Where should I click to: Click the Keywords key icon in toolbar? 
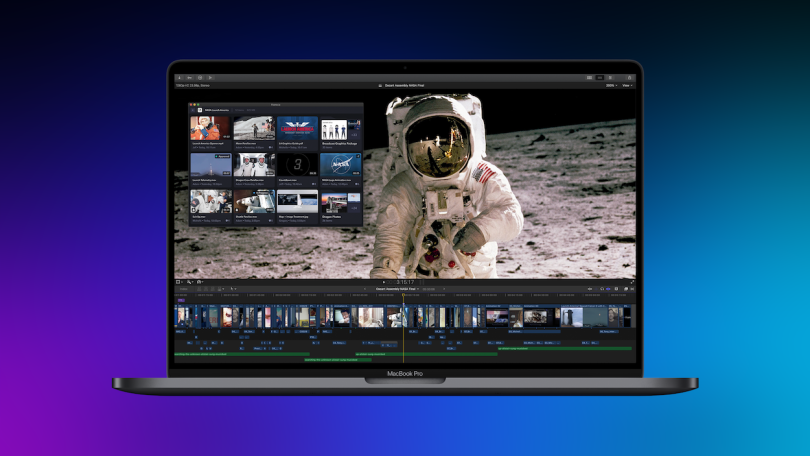click(190, 77)
